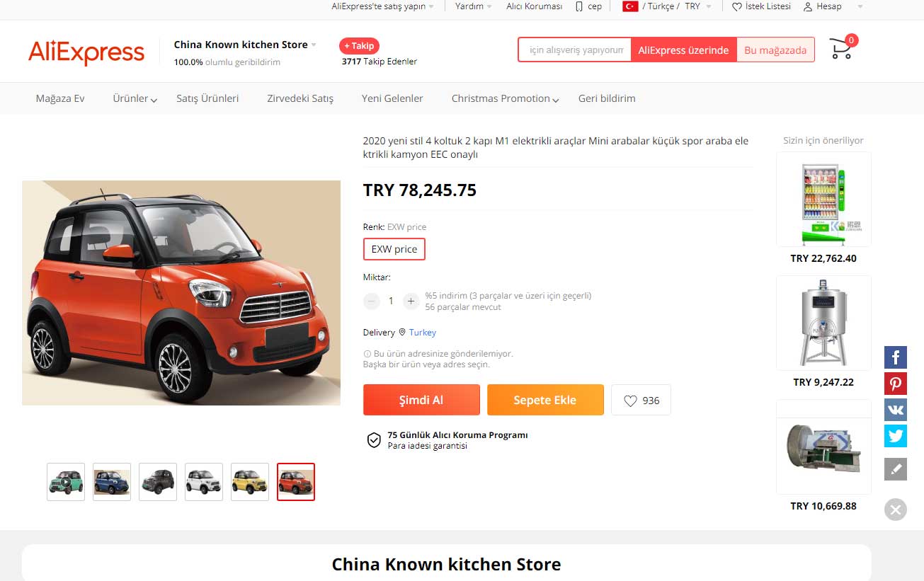The height and width of the screenshot is (581, 924).
Task: Close the social share sidebar
Action: tap(896, 510)
